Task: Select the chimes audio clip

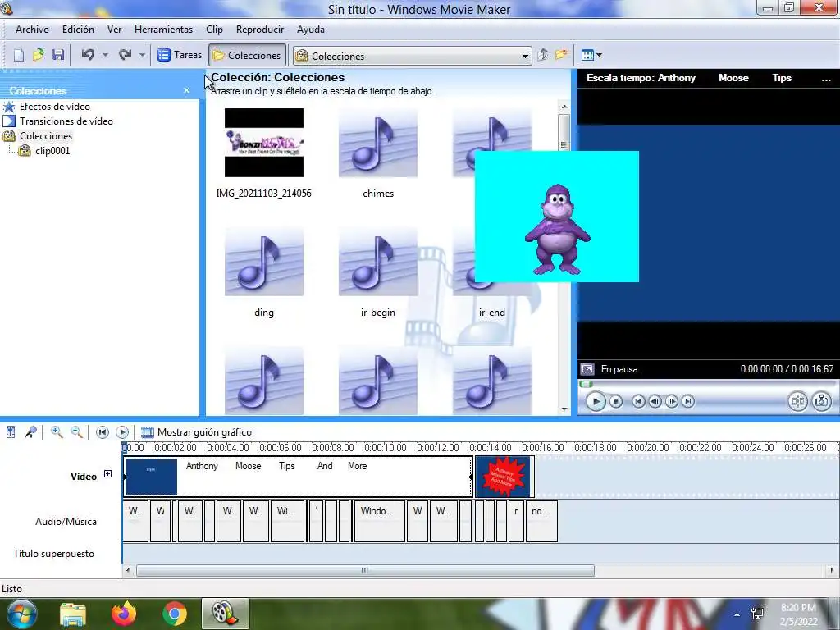Action: (377, 143)
